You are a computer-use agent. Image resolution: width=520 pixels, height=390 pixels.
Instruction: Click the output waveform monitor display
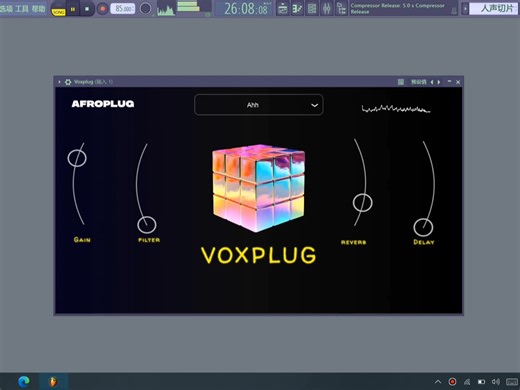[x=166, y=9]
